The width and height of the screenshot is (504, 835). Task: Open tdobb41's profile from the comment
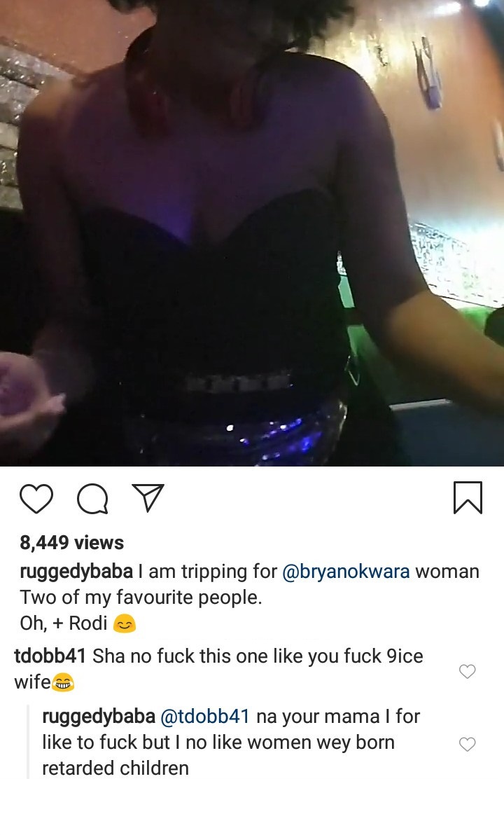click(50, 656)
